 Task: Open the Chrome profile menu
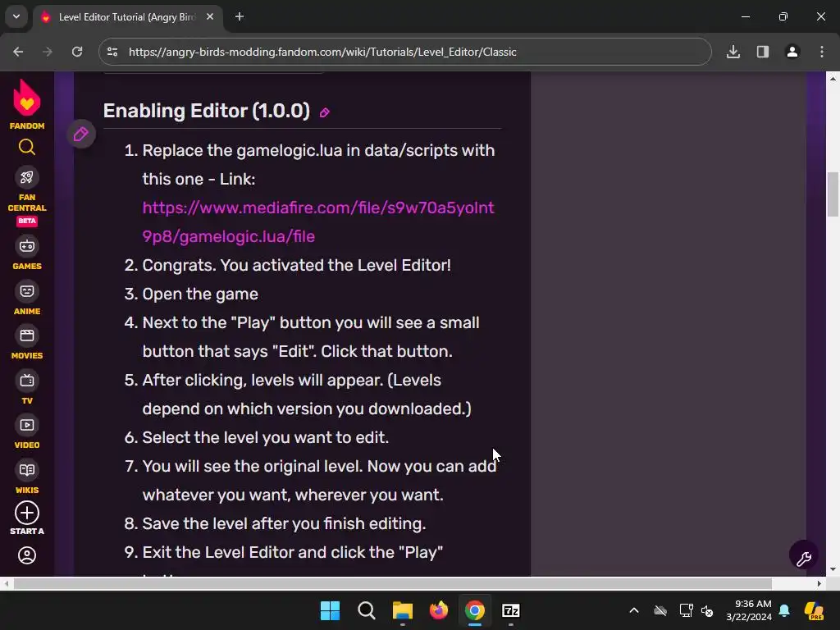click(x=792, y=52)
